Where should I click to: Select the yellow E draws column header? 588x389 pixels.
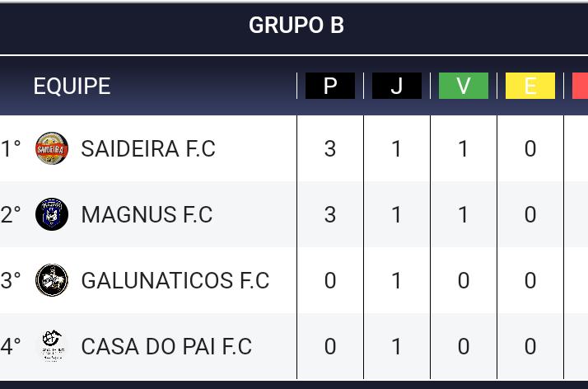click(x=530, y=86)
